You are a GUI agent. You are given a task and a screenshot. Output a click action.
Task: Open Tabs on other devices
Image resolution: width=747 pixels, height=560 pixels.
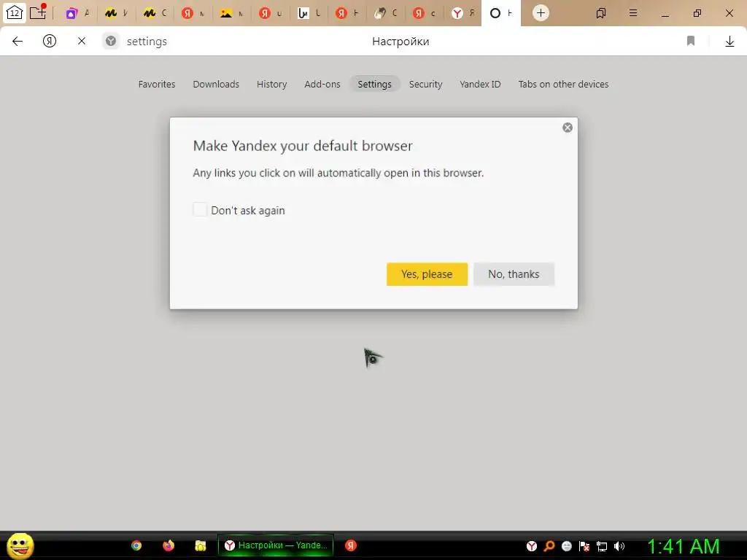pos(563,85)
